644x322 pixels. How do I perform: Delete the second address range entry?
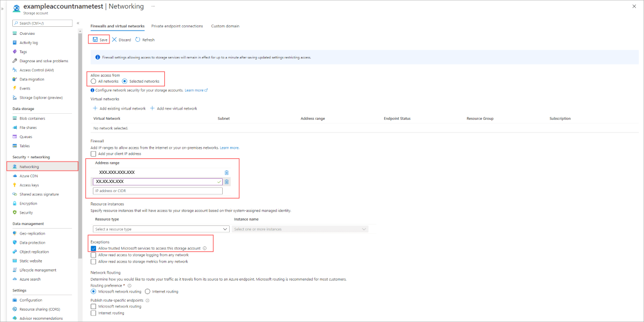(x=226, y=181)
